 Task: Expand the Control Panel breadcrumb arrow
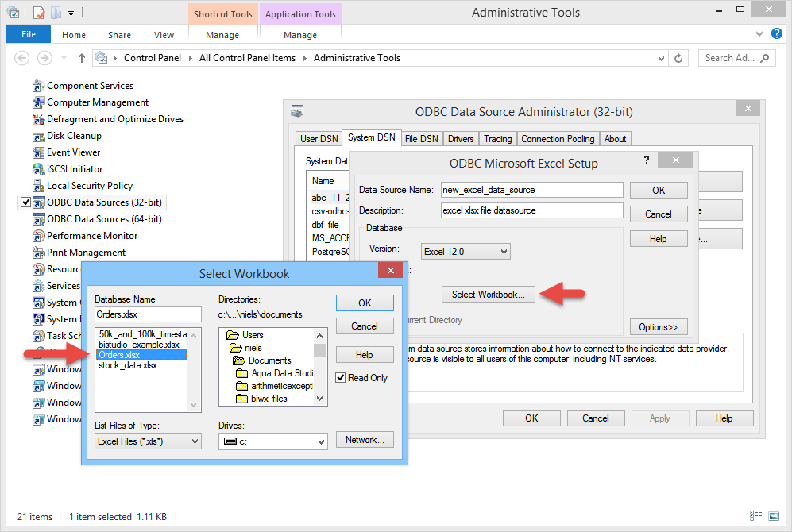point(191,58)
